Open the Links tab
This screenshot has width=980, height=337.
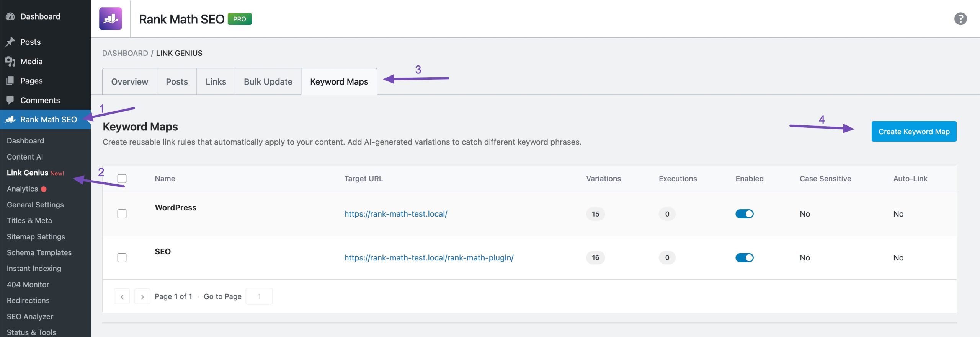[x=216, y=81]
